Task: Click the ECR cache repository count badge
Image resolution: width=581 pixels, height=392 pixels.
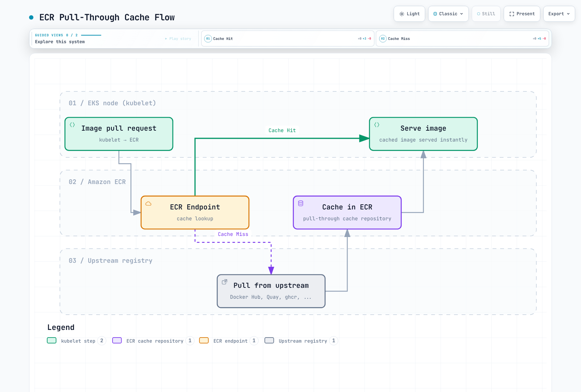Action: [190, 341]
